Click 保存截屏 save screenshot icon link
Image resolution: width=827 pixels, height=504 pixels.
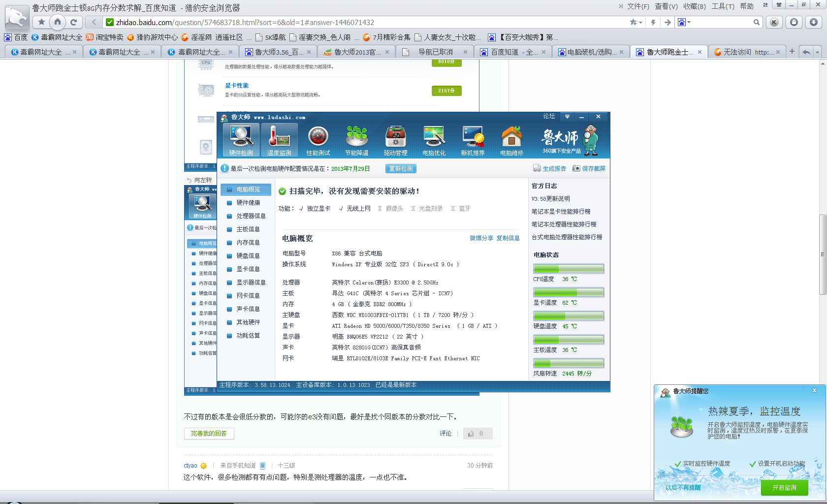tap(589, 168)
